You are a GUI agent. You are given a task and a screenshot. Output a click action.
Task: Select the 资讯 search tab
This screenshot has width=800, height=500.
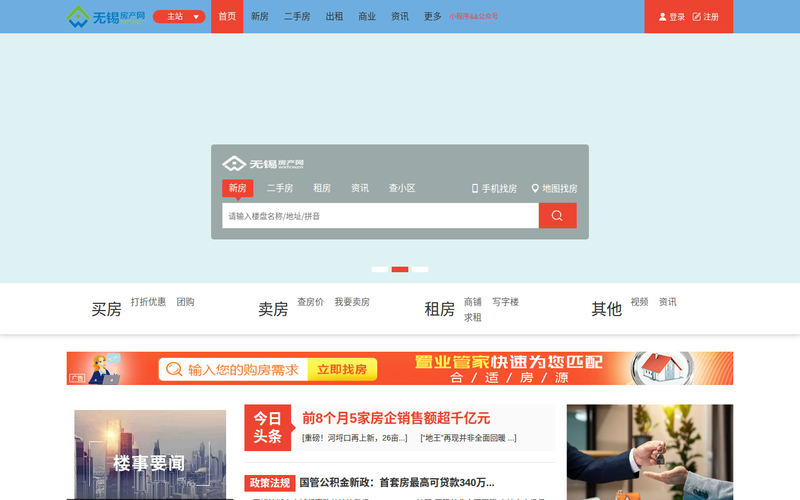point(360,188)
